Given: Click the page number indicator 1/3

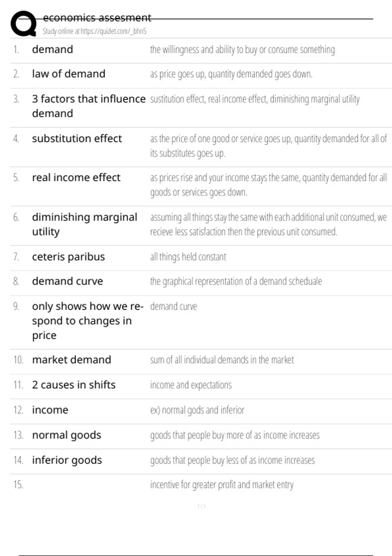Looking at the screenshot, I should tap(202, 506).
